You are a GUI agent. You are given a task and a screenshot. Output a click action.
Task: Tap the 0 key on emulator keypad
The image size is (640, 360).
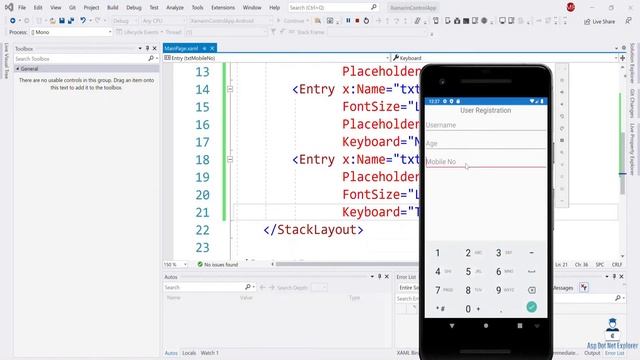[473, 309]
